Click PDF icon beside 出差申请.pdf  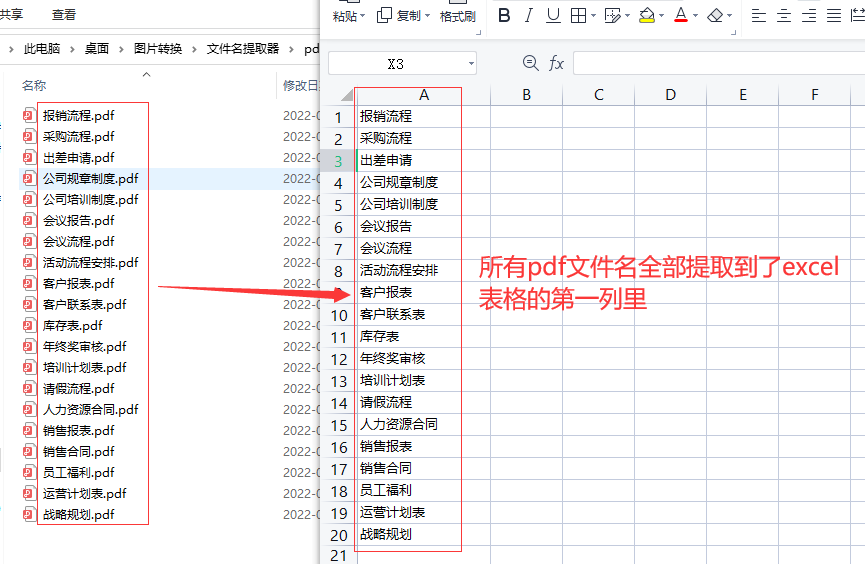pos(29,158)
